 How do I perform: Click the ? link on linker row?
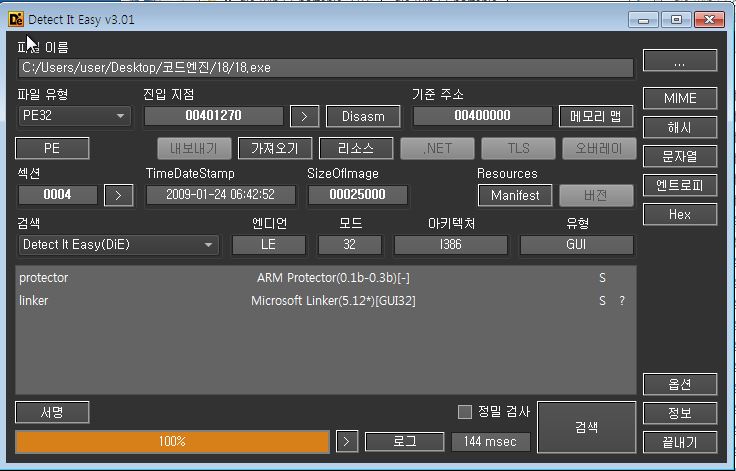tap(622, 301)
